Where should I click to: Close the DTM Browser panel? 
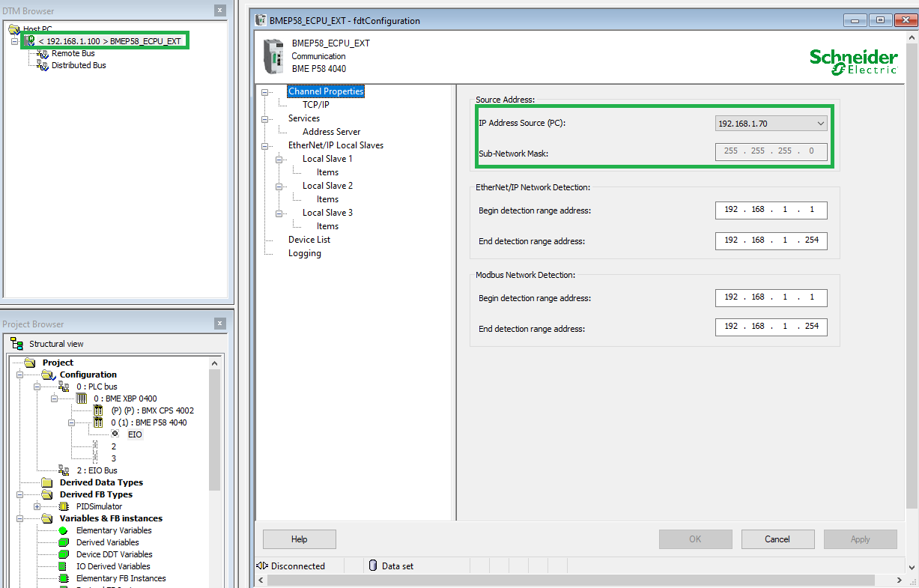point(219,10)
